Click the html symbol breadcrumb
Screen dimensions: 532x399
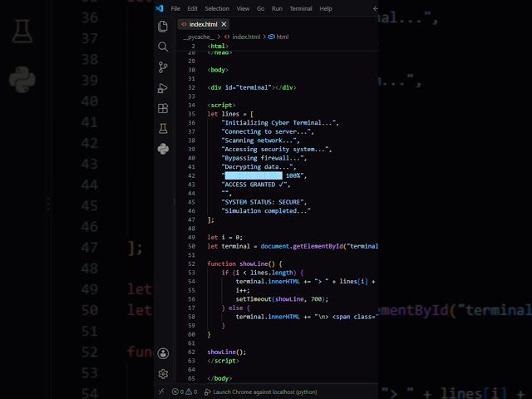click(278, 37)
